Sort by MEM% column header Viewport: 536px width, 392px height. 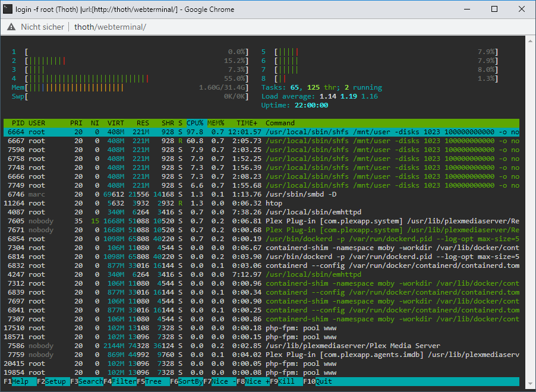pos(216,123)
